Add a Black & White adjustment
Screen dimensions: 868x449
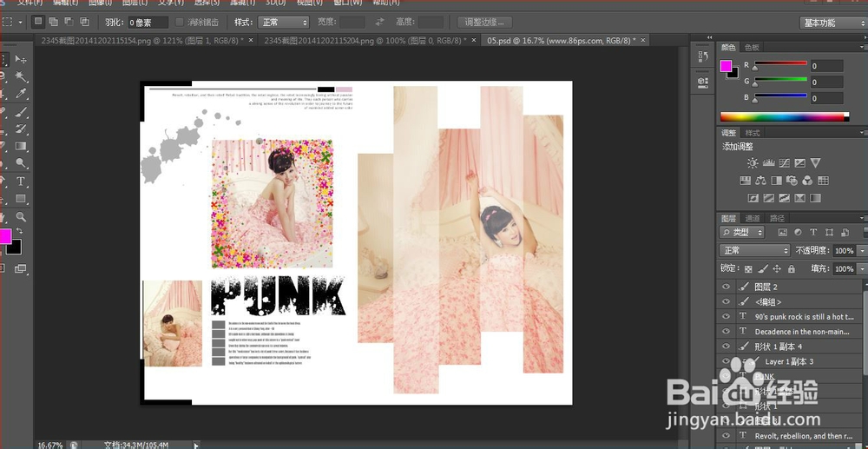(776, 180)
